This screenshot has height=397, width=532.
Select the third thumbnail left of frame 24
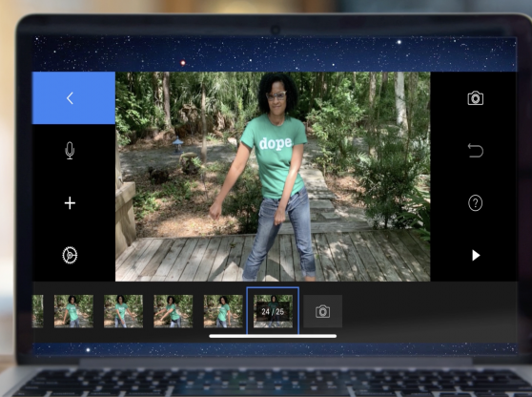(x=123, y=311)
